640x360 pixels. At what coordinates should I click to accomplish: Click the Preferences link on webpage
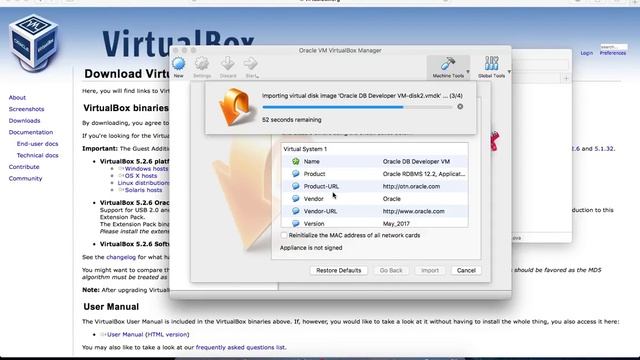click(x=613, y=53)
